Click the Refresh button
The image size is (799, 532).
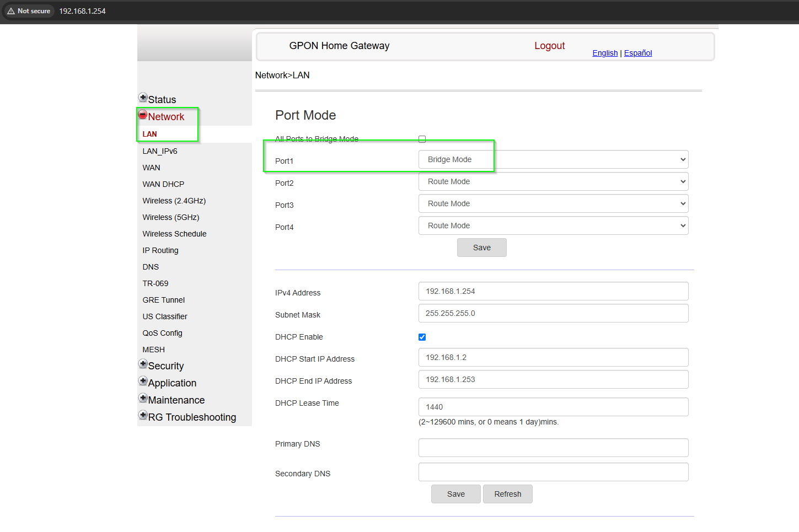click(507, 494)
